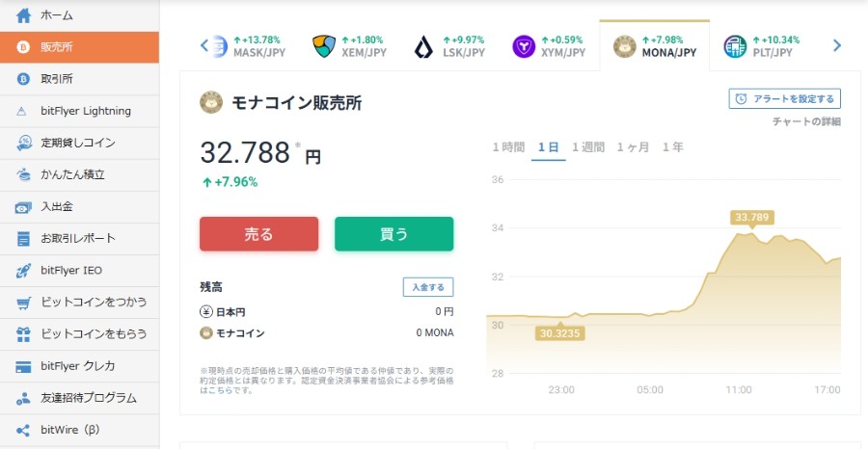Click the 0 円 balance value
Viewport: 868px width, 449px height.
[x=444, y=312]
